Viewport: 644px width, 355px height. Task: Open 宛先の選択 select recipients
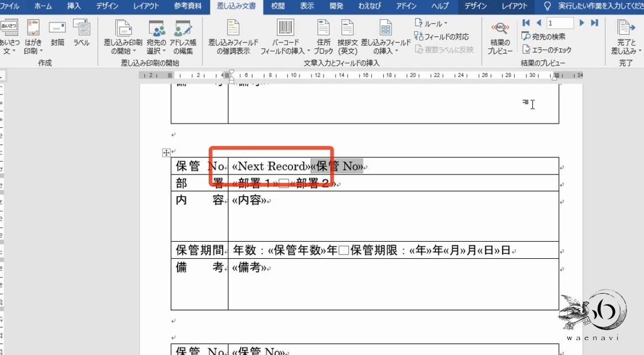pyautogui.click(x=157, y=37)
